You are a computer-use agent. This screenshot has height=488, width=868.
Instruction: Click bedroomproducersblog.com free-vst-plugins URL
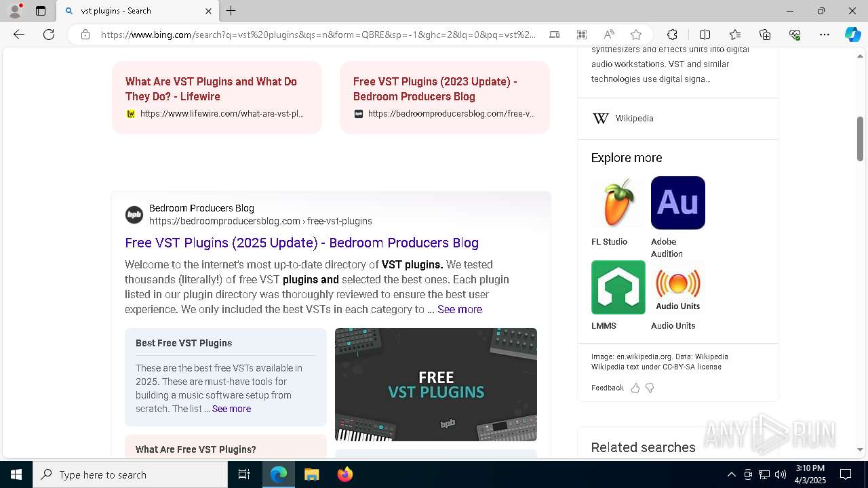click(x=260, y=221)
